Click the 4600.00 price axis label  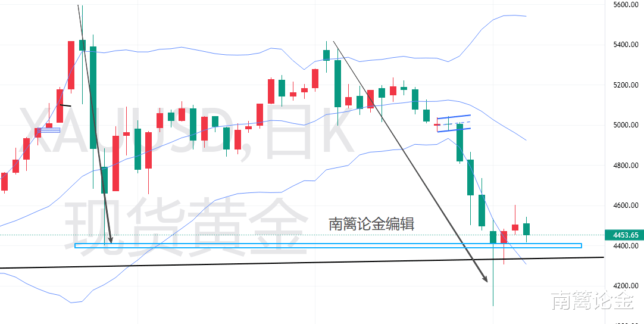[626, 205]
